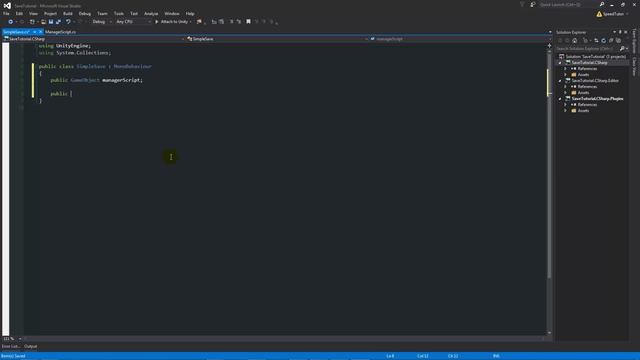Collapse the SaveTutorial.CSharp project node
This screenshot has width=640, height=360.
pyautogui.click(x=560, y=62)
